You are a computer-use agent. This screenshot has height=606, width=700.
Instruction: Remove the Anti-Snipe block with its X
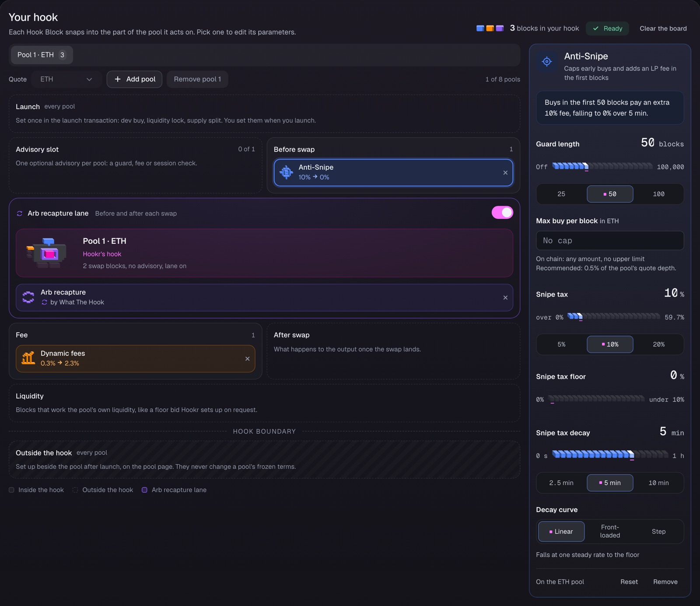(x=505, y=173)
